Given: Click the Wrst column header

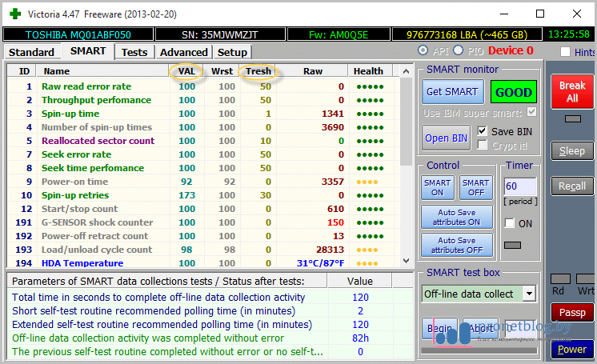Looking at the screenshot, I should [x=222, y=71].
